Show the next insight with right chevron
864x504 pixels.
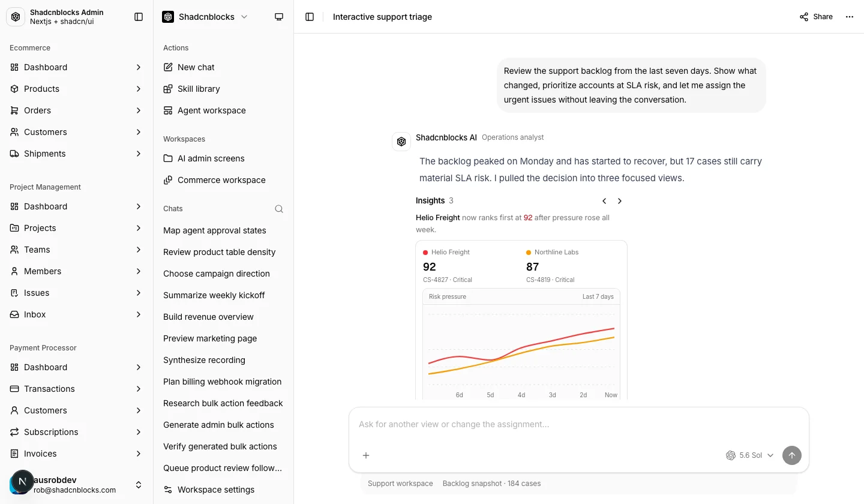point(620,201)
